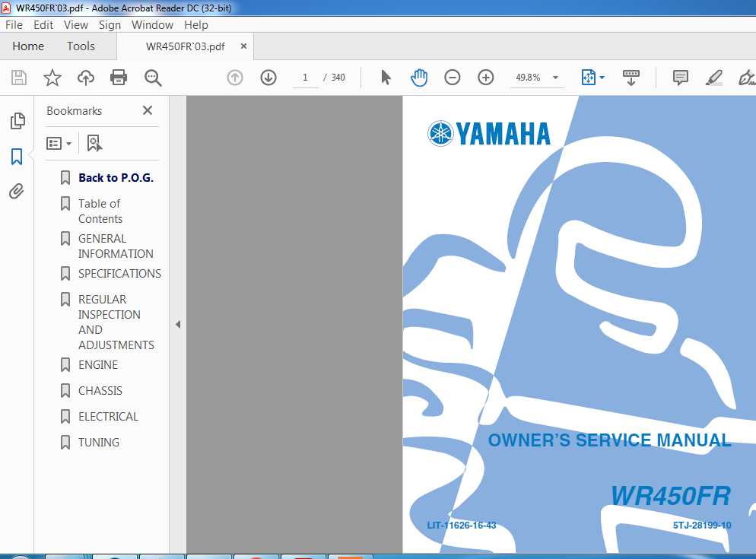Close the Bookmarks panel
This screenshot has height=559, width=756.
[148, 110]
